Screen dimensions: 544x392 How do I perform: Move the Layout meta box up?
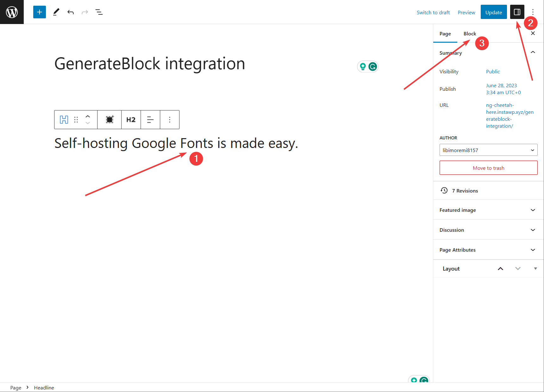500,269
